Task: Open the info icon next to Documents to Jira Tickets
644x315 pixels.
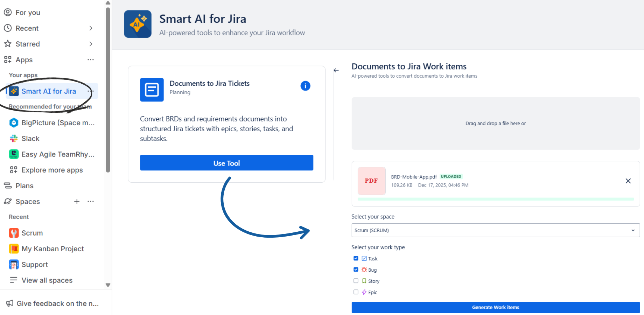Action: coord(305,86)
